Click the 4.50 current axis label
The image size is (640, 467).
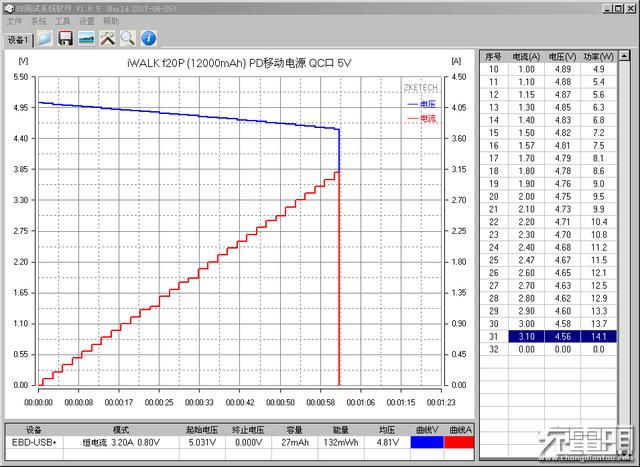(x=458, y=77)
